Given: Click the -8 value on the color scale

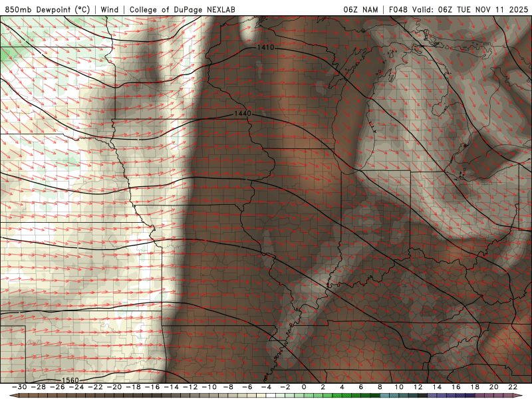Looking at the screenshot, I should (228, 387).
